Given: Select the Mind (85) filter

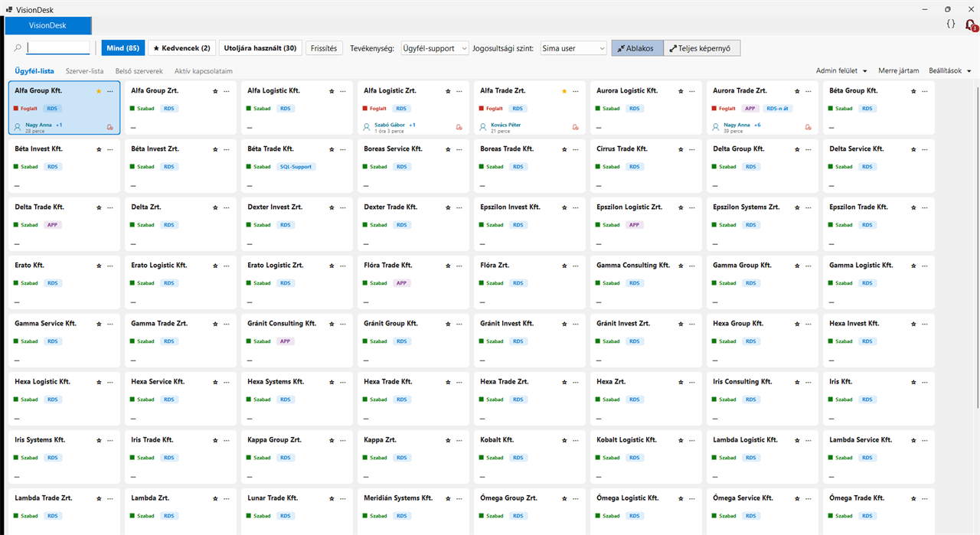Looking at the screenshot, I should (122, 48).
